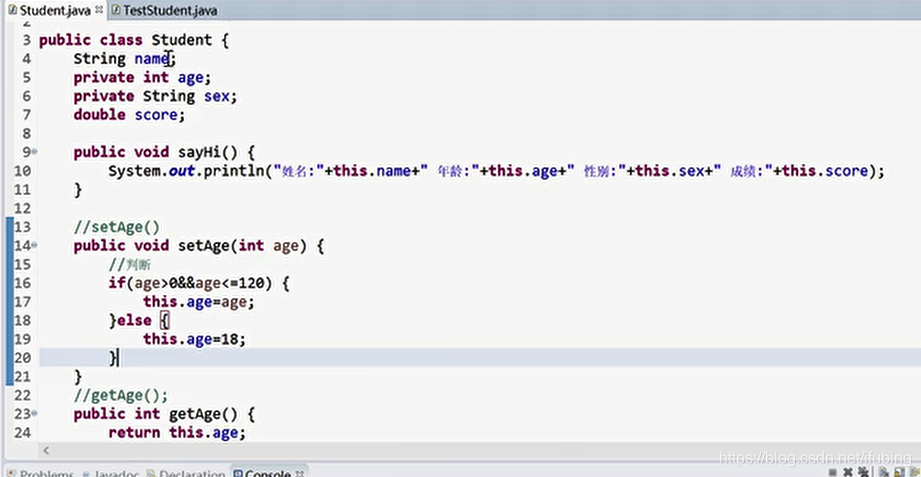Click the 'double score;' field line
The image size is (921, 477).
tap(129, 115)
